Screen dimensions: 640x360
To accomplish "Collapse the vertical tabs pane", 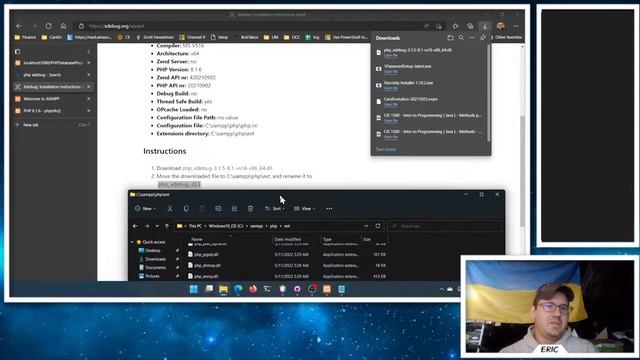I will [89, 51].
